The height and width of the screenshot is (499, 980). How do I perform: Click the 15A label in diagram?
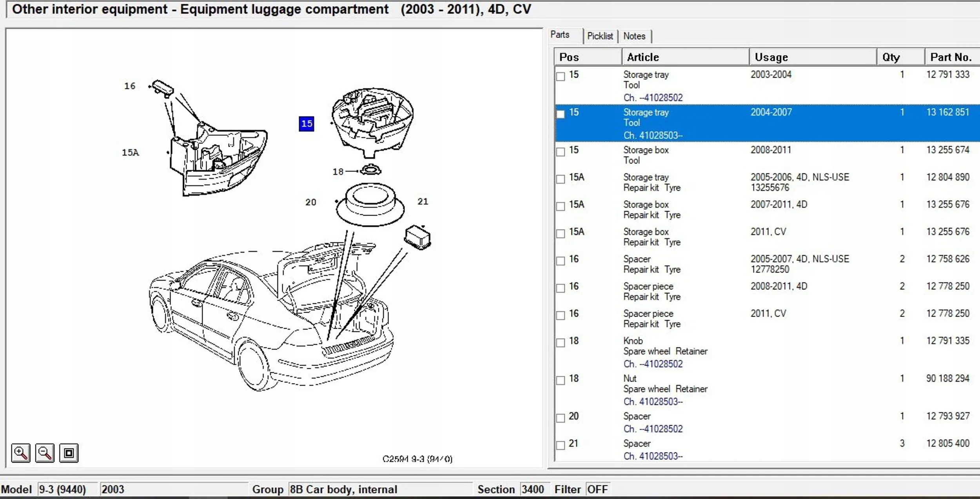point(130,153)
